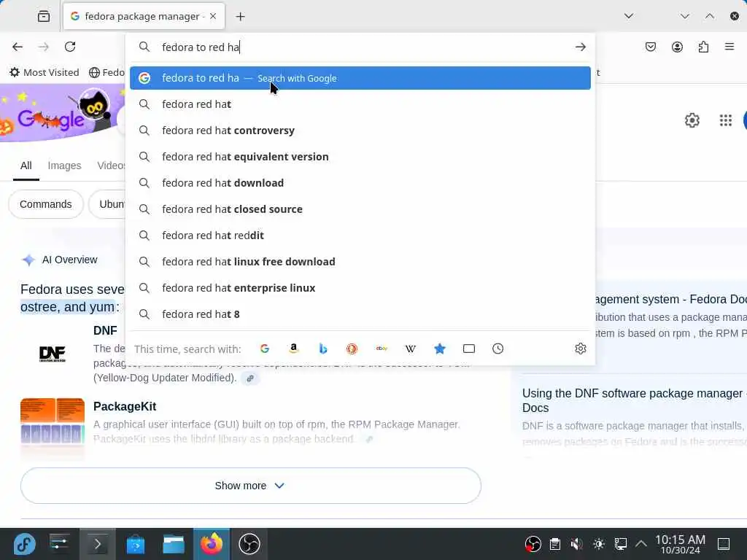Screen dimensions: 747x560
Task: Choose suggestion 'fedora red hat download'
Action: [360, 183]
